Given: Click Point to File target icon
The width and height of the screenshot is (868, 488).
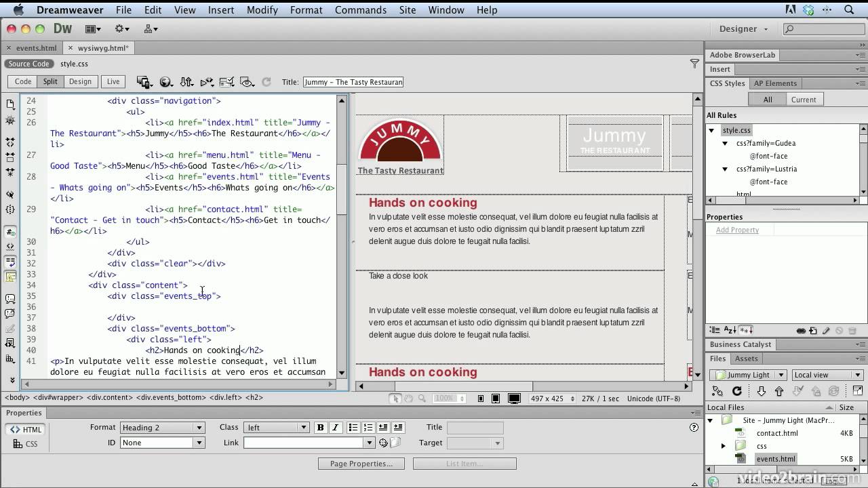Looking at the screenshot, I should pos(383,443).
